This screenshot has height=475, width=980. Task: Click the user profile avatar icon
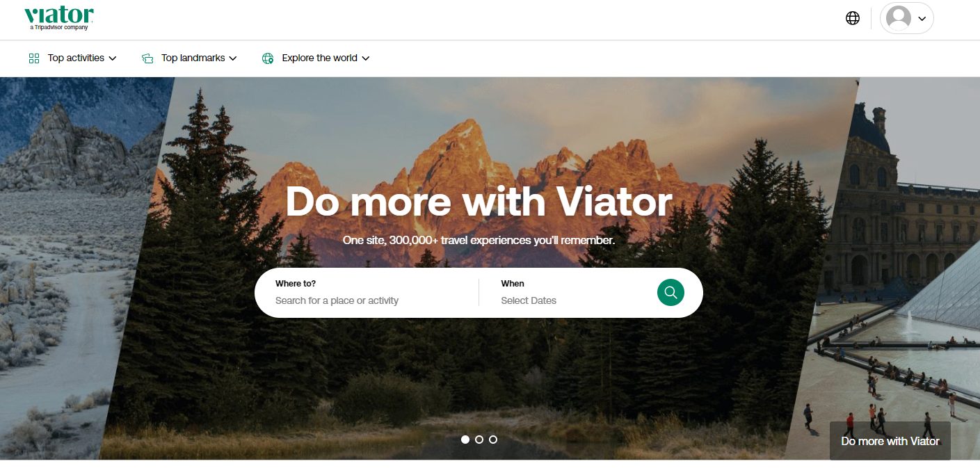pyautogui.click(x=899, y=18)
